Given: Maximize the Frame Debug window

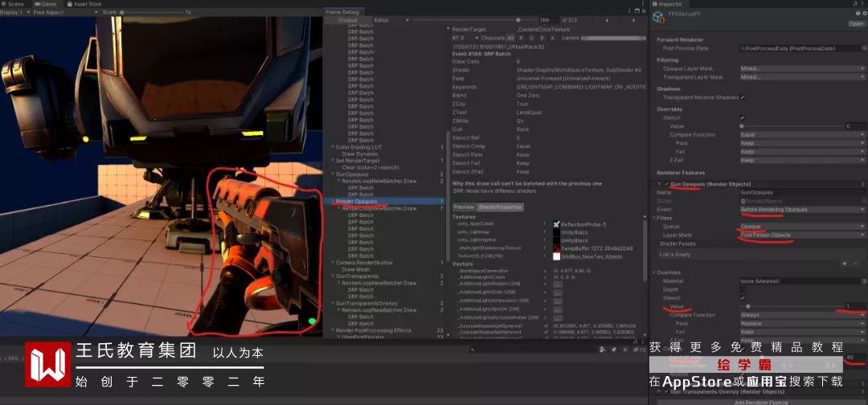Looking at the screenshot, I should tap(637, 11).
